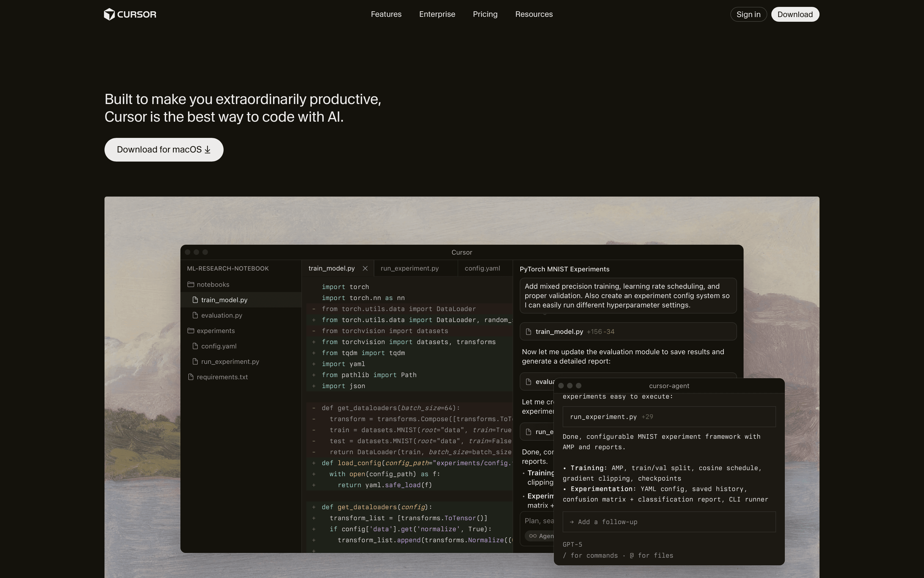This screenshot has width=924, height=578.
Task: Click the Sign in button
Action: (748, 14)
